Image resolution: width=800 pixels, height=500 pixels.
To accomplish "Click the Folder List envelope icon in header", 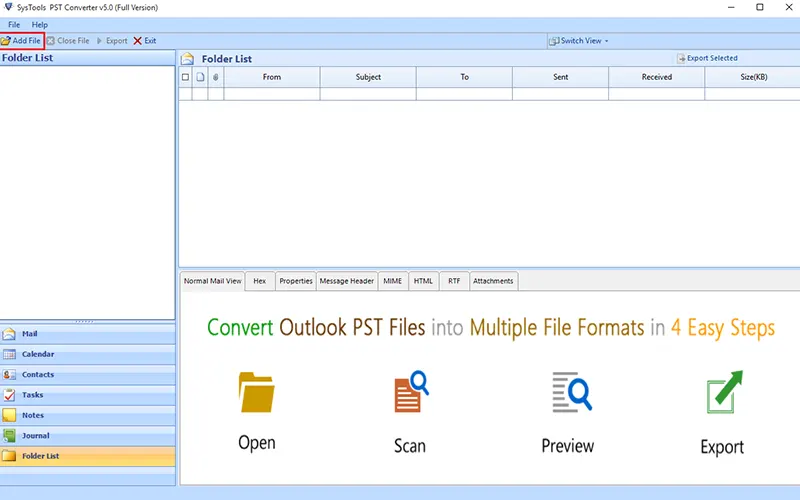I will [188, 59].
